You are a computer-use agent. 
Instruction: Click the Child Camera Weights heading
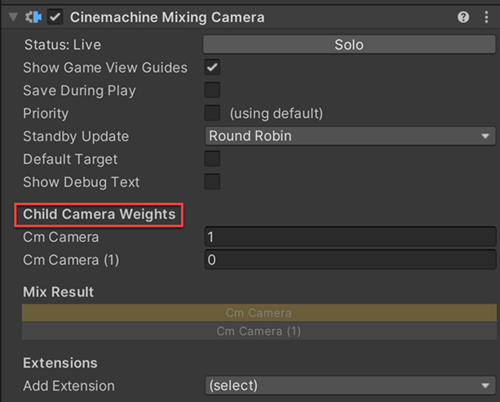pyautogui.click(x=99, y=214)
